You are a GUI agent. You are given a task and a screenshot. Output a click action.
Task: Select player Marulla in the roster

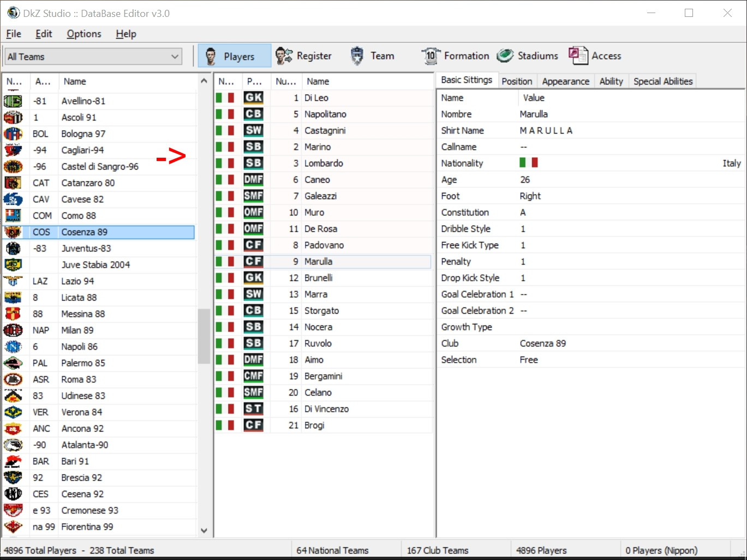tap(322, 261)
